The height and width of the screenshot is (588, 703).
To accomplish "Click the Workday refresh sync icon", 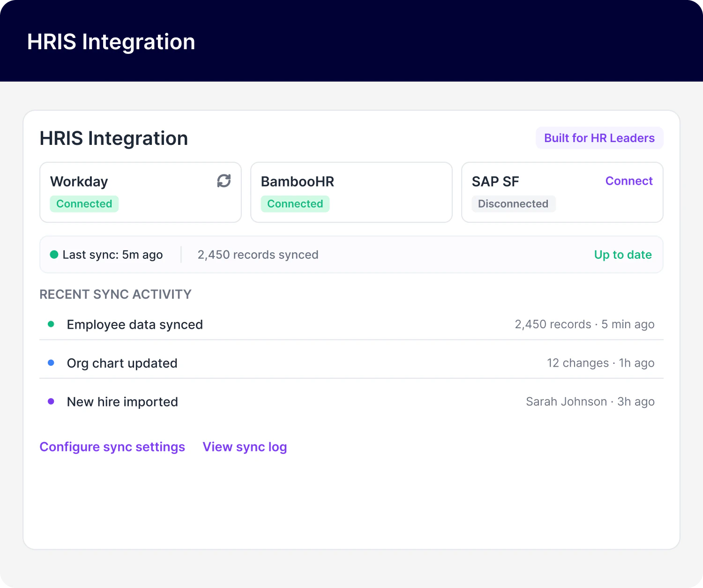I will 224,181.
